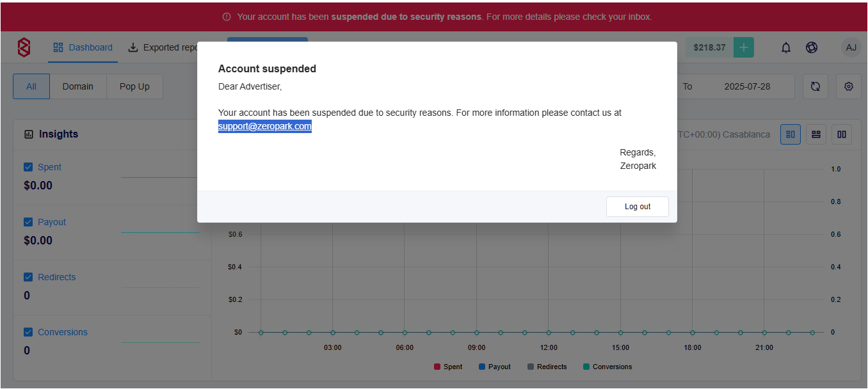This screenshot has width=868, height=389.
Task: Open the notifications bell
Action: (x=786, y=47)
